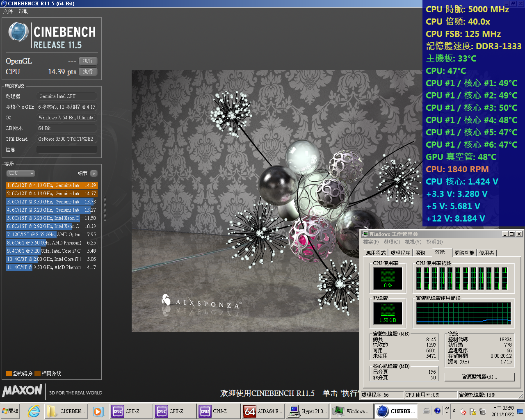Switch to the 網路功能 tab
This screenshot has width=525, height=420.
pos(464,253)
